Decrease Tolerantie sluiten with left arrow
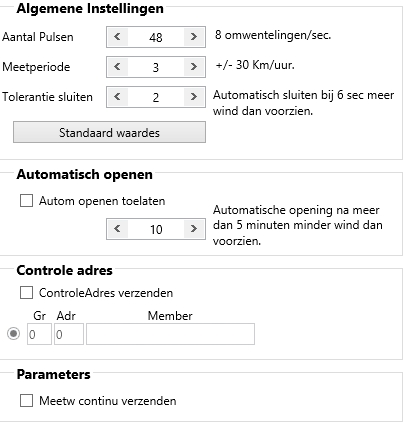Screen dimensions: 407x430 click(117, 97)
